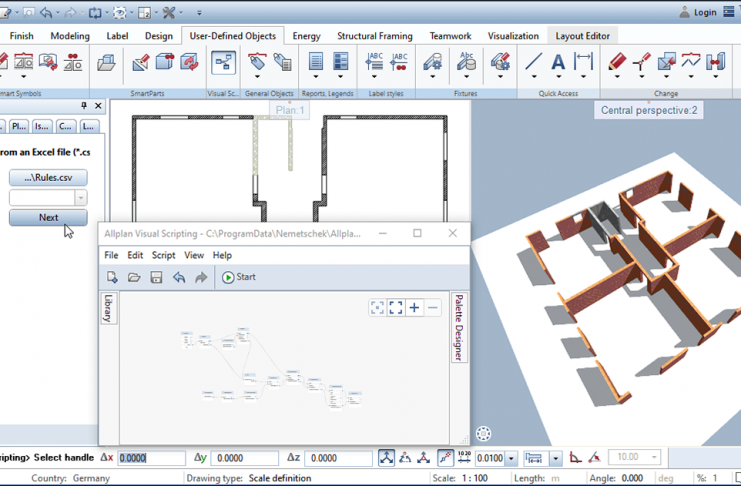The width and height of the screenshot is (741, 486).
Task: Toggle the Library side panel
Action: [108, 308]
